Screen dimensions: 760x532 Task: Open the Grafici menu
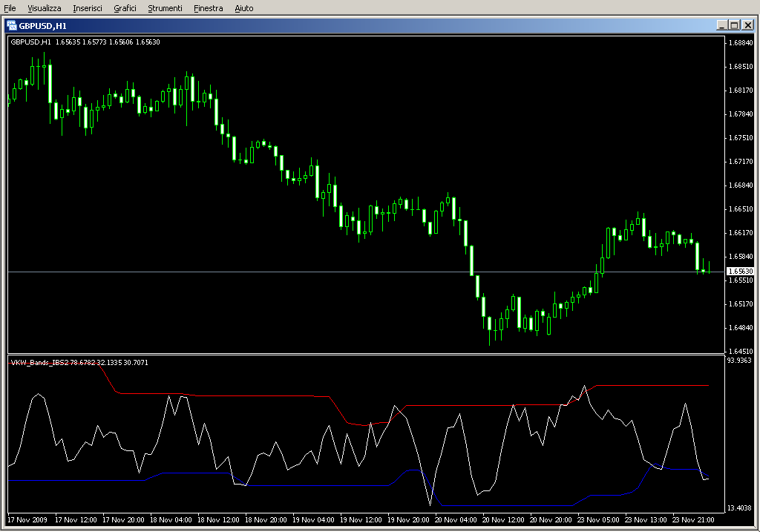click(x=125, y=8)
